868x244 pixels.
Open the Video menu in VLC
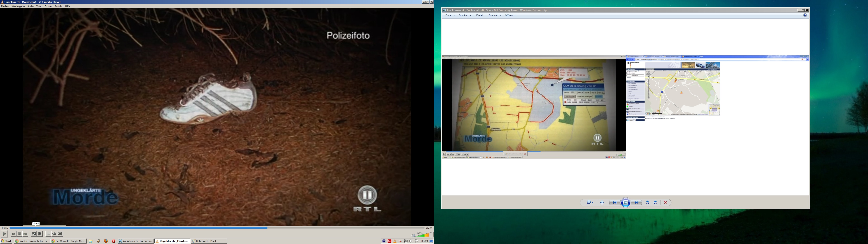pos(39,6)
